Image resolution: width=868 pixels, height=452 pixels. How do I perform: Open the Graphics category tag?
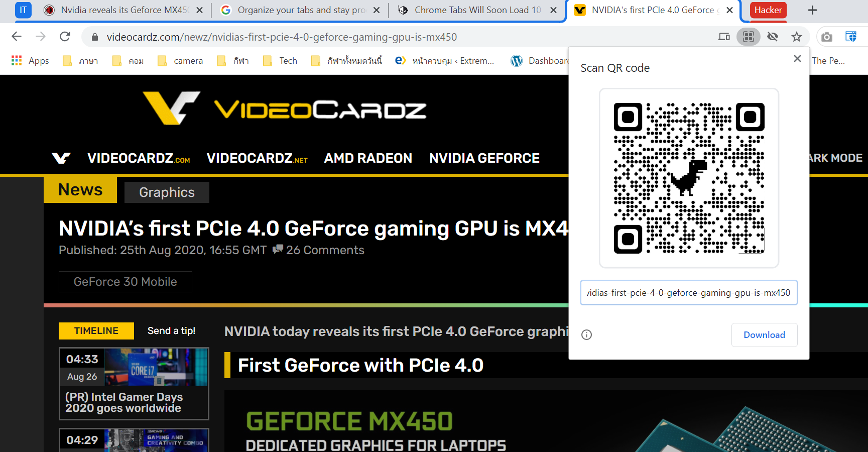(x=167, y=192)
